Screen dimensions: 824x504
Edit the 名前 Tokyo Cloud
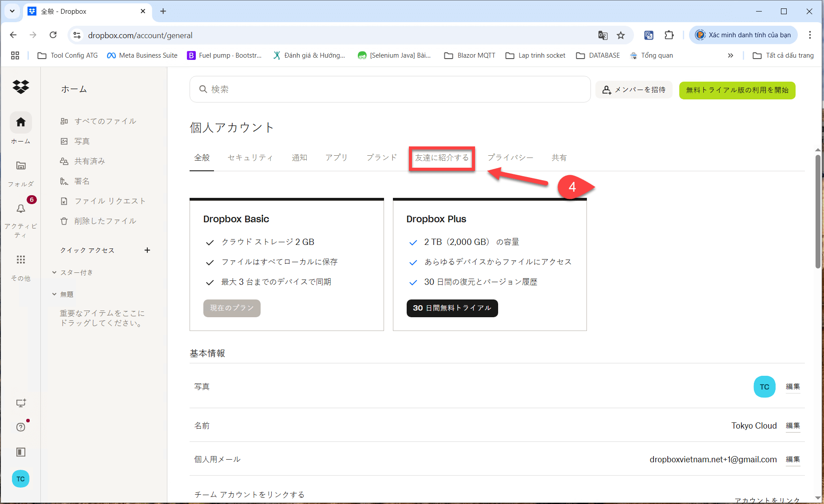[792, 425]
